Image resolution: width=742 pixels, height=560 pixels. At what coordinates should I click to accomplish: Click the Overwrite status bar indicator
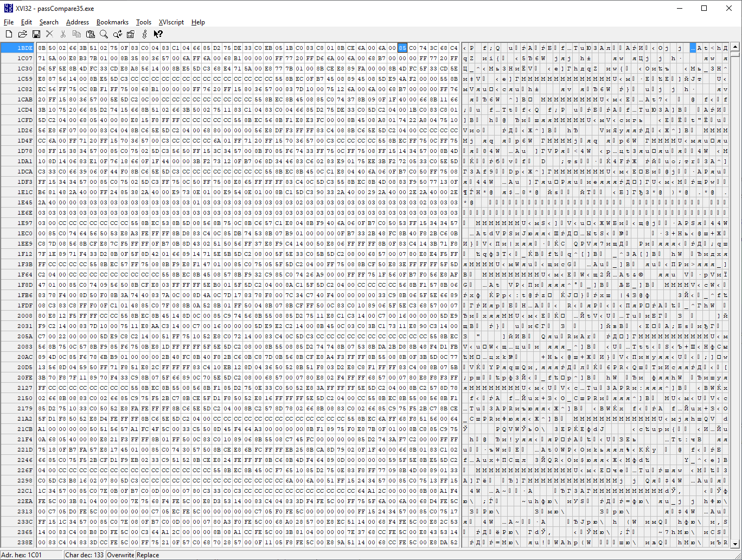coord(120,555)
